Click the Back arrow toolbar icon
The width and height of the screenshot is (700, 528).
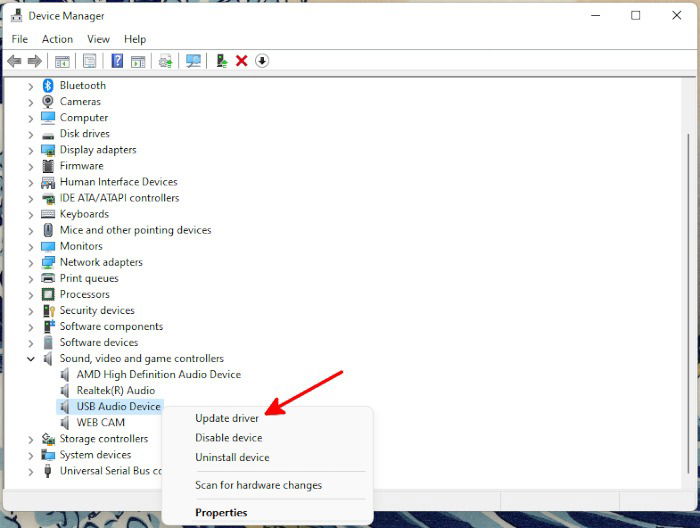[14, 61]
